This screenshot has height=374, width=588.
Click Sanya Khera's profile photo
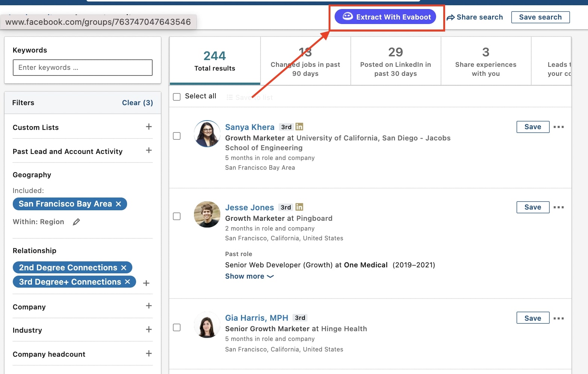pyautogui.click(x=207, y=134)
